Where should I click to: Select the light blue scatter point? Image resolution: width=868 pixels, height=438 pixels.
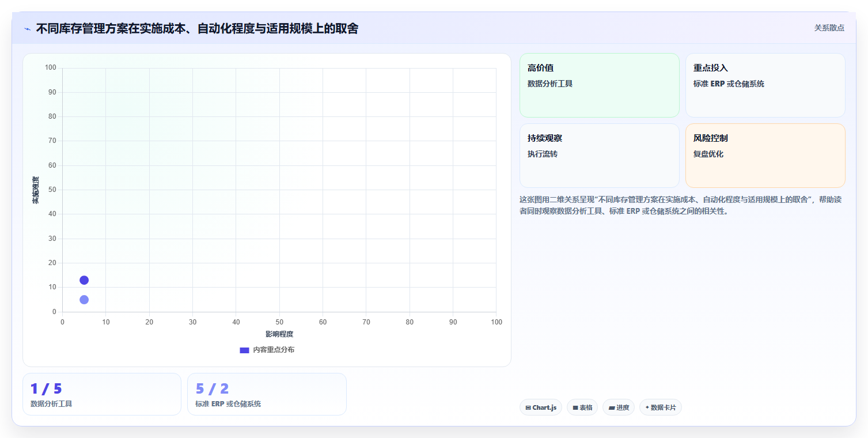[x=84, y=300]
